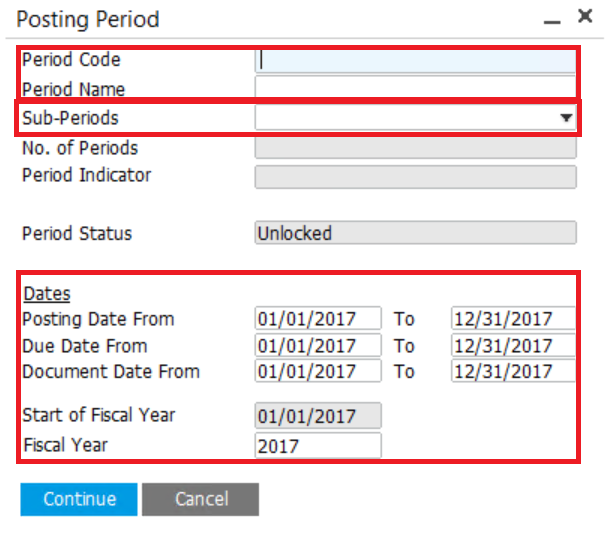Click the Period Name text field
This screenshot has height=551, width=609.
point(415,88)
